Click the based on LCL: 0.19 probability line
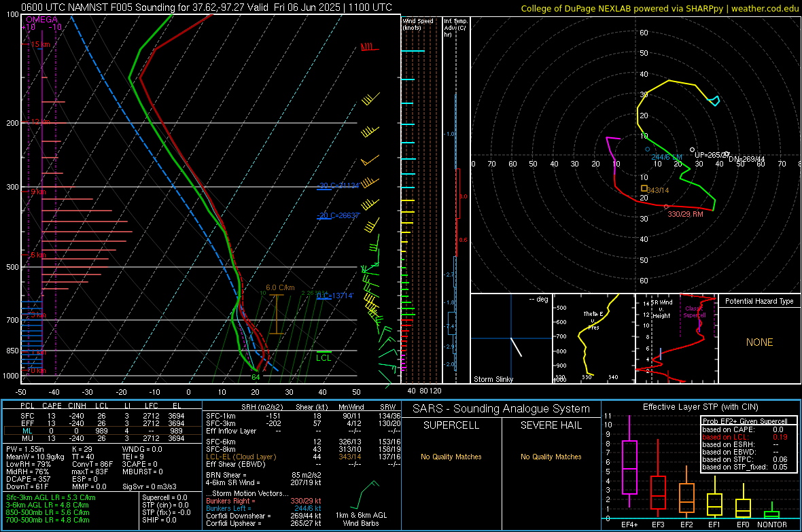 click(x=745, y=437)
